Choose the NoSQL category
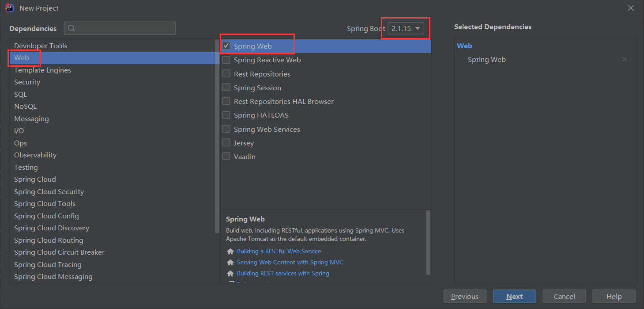644x309 pixels. 112,107
